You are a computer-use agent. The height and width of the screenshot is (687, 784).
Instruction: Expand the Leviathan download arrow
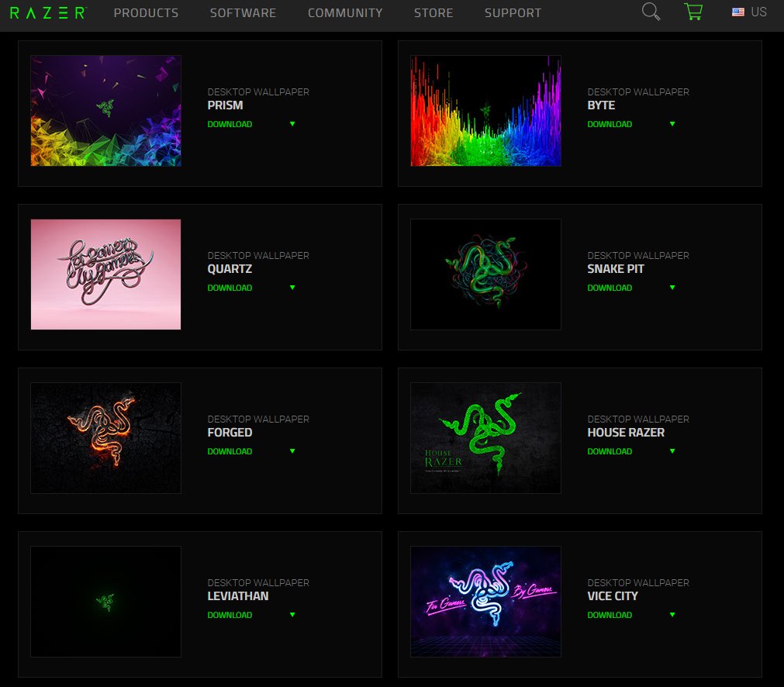pos(292,614)
